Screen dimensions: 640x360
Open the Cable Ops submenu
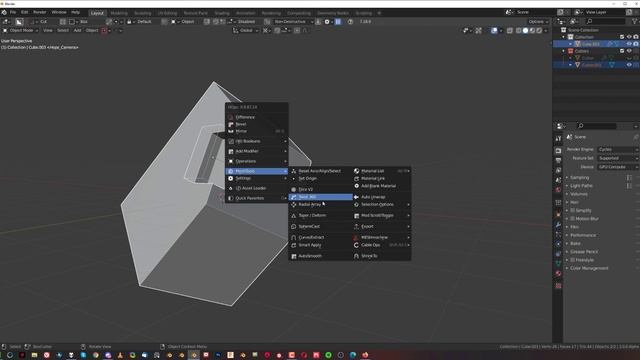pos(382,245)
